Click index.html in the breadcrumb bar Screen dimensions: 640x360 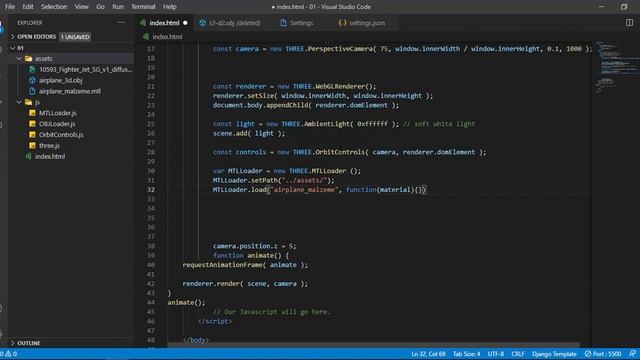(167, 37)
